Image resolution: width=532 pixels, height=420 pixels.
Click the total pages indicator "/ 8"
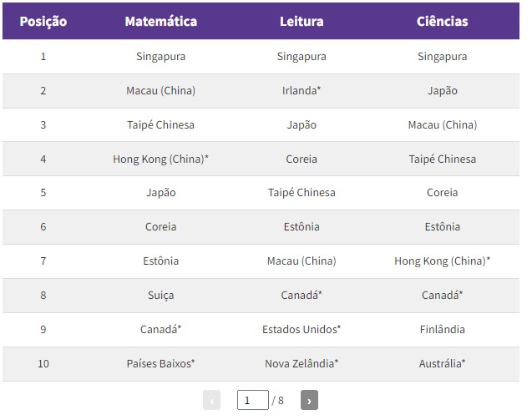pyautogui.click(x=278, y=401)
